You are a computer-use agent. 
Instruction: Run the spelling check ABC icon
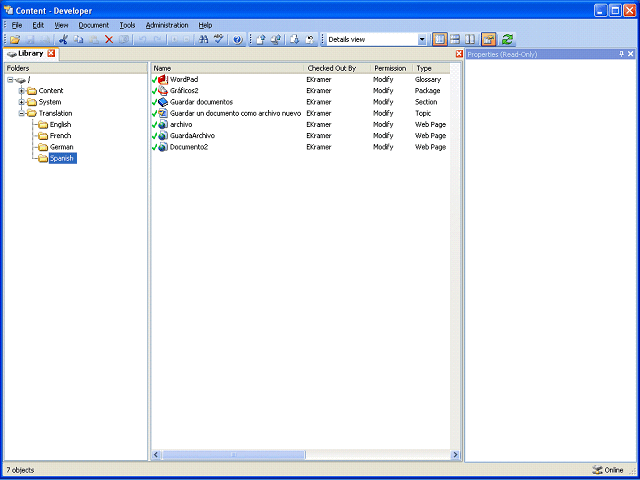(x=219, y=40)
